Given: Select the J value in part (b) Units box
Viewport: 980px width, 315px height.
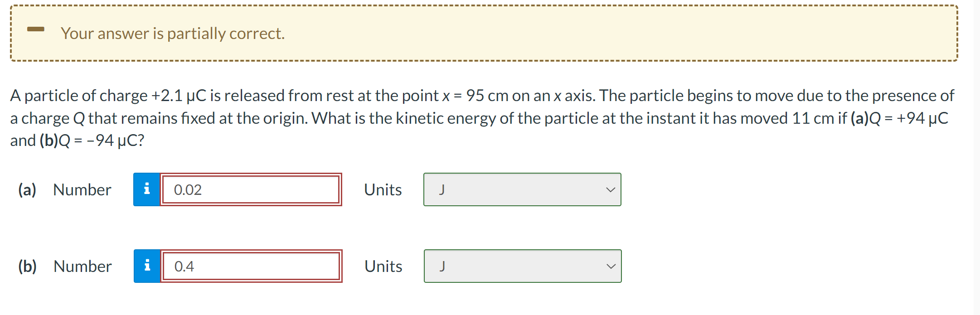Looking at the screenshot, I should (443, 267).
